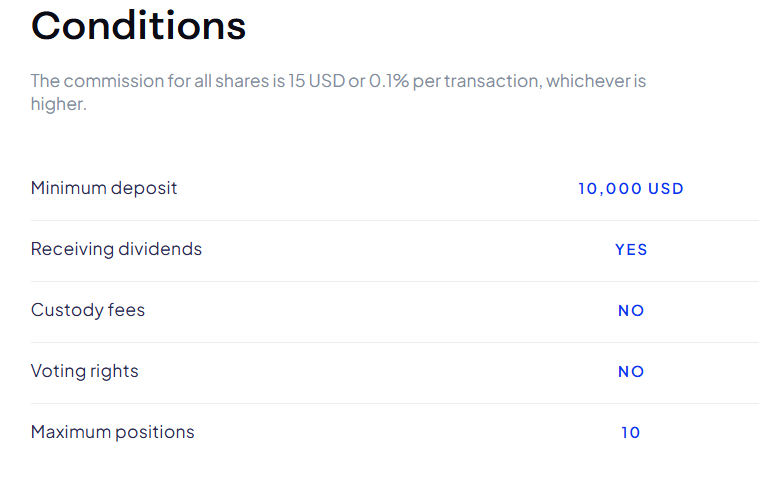Select the Custody fees label
The width and height of the screenshot is (759, 477).
coord(88,310)
